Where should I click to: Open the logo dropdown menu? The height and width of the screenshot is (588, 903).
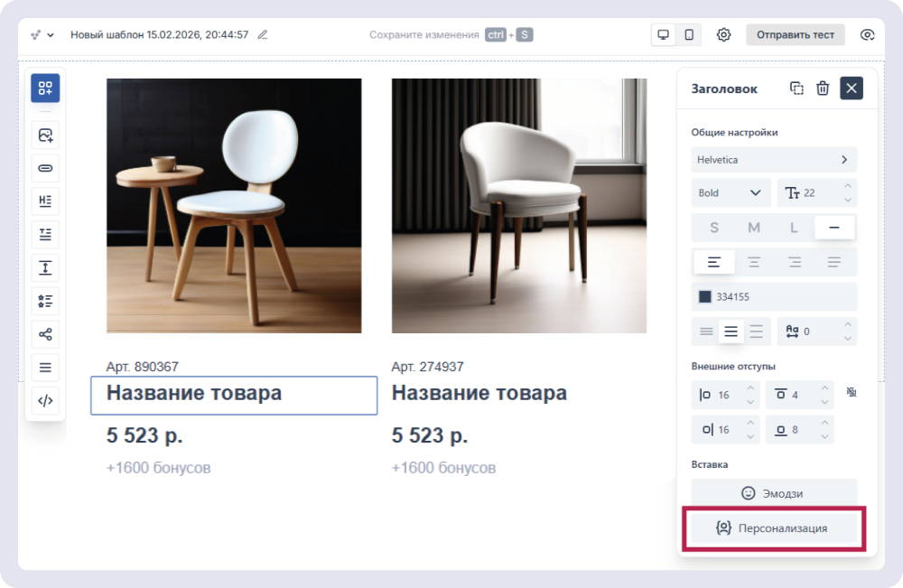pyautogui.click(x=42, y=34)
